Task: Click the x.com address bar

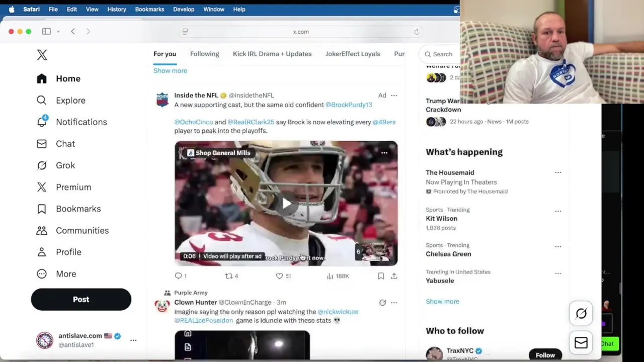Action: tap(301, 32)
